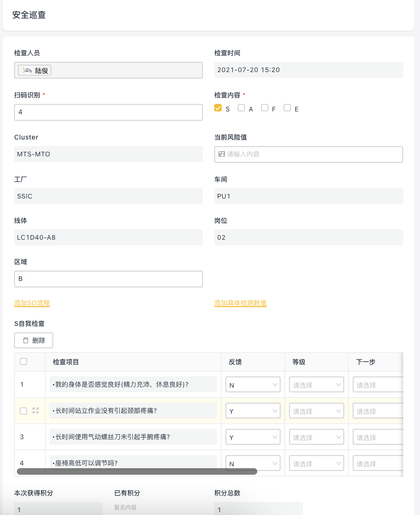
Task: Check the row two checkbox in table
Action: click(x=23, y=411)
